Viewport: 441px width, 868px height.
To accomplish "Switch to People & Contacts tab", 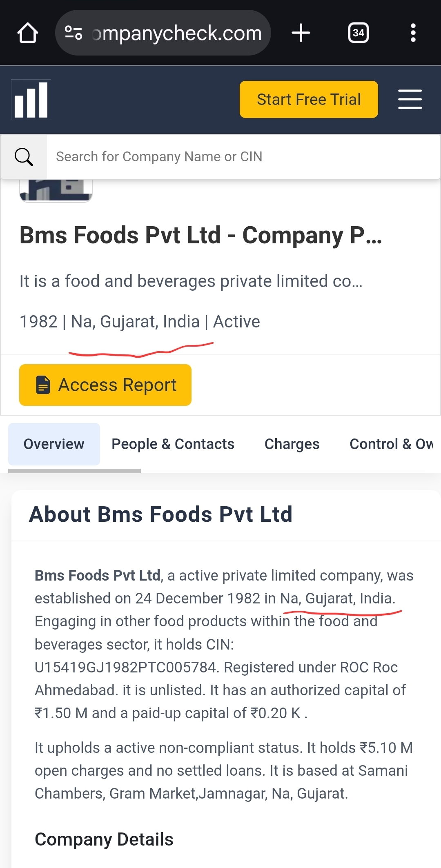I will point(173,444).
